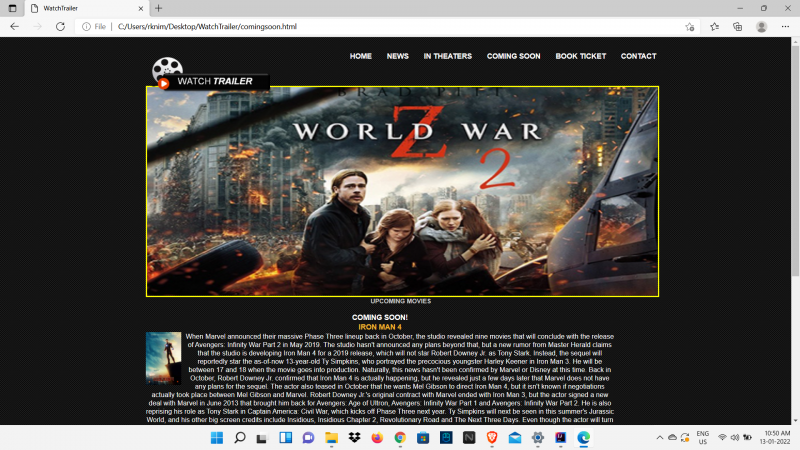Select the WatchTrailer tab

[x=87, y=8]
